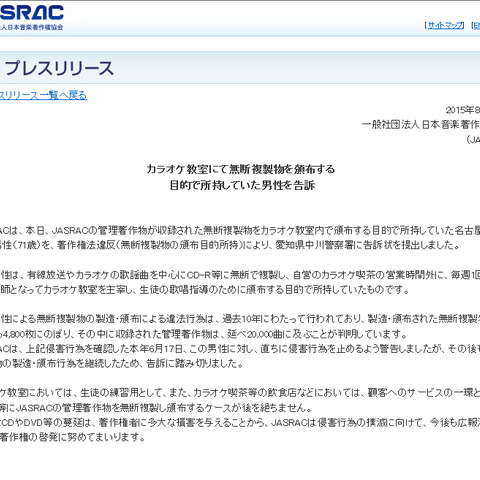
Task: Click the line mentioning 有線放送やカラオケの歌謡曲
Action: [240, 275]
